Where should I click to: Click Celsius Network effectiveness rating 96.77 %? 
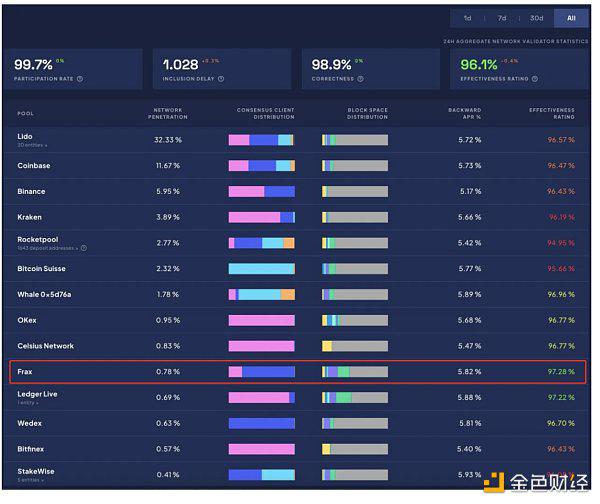561,346
